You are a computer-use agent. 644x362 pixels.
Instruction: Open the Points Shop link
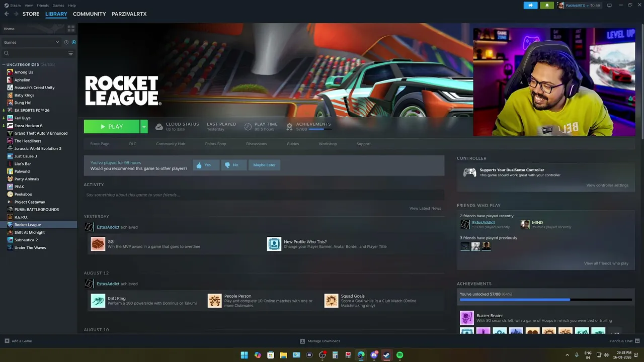tap(215, 144)
